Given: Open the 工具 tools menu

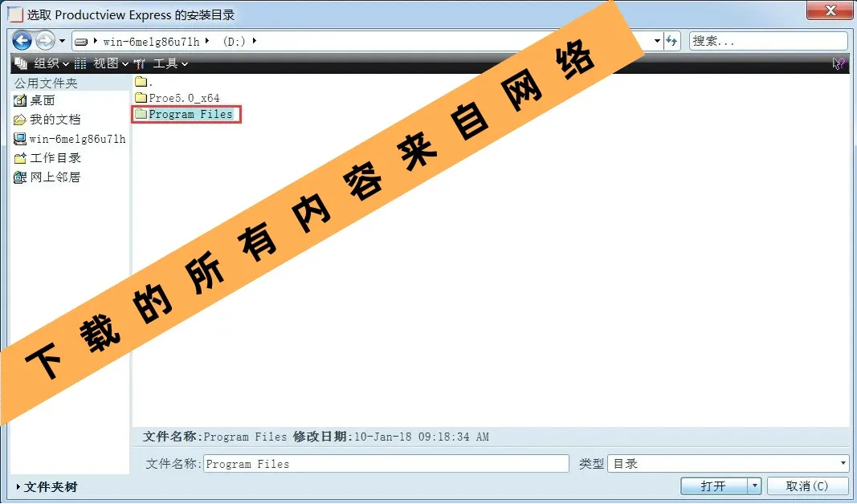Looking at the screenshot, I should [x=170, y=64].
